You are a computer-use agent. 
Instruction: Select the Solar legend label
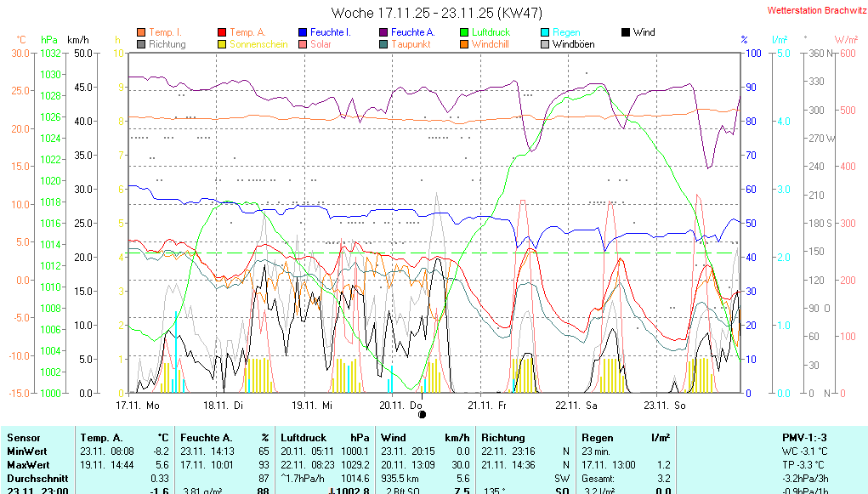(x=321, y=44)
